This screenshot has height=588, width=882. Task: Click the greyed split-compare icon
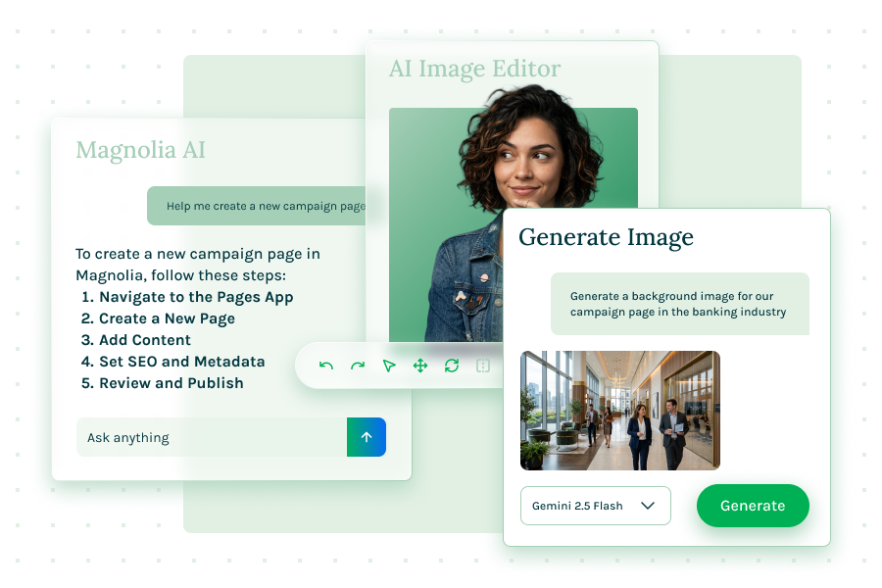483,366
